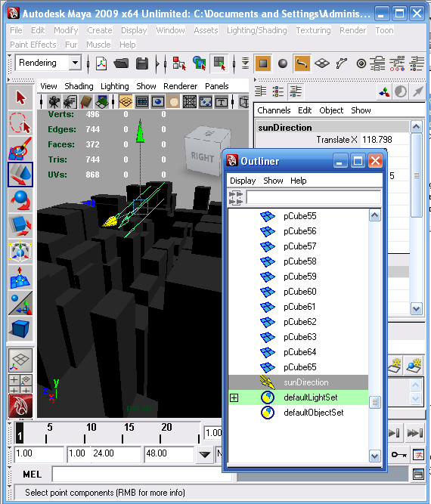Open animation preferences icon

click(x=418, y=454)
